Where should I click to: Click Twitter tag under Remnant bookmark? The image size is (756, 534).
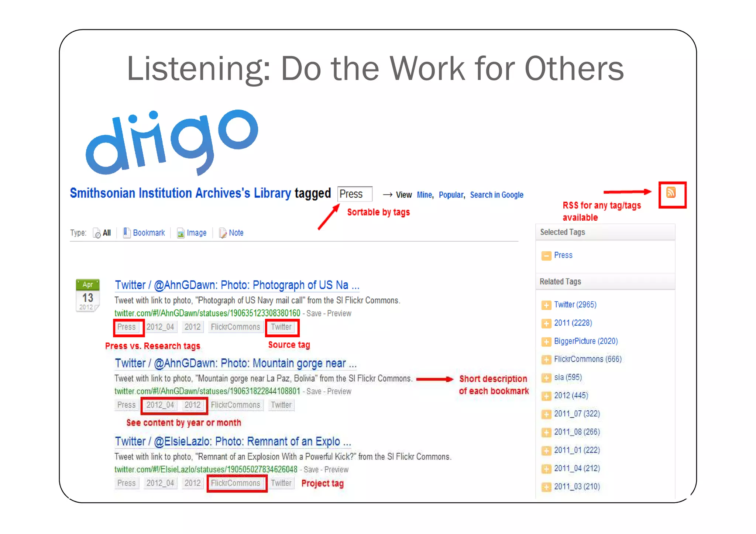tap(281, 483)
